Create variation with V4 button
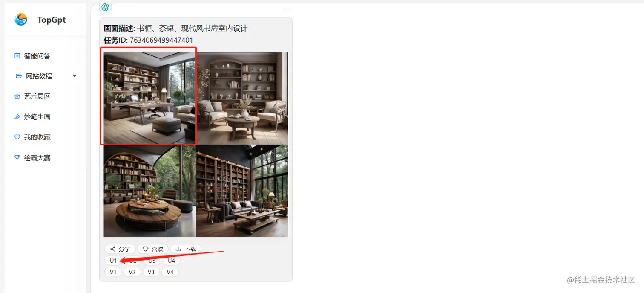 (x=170, y=272)
